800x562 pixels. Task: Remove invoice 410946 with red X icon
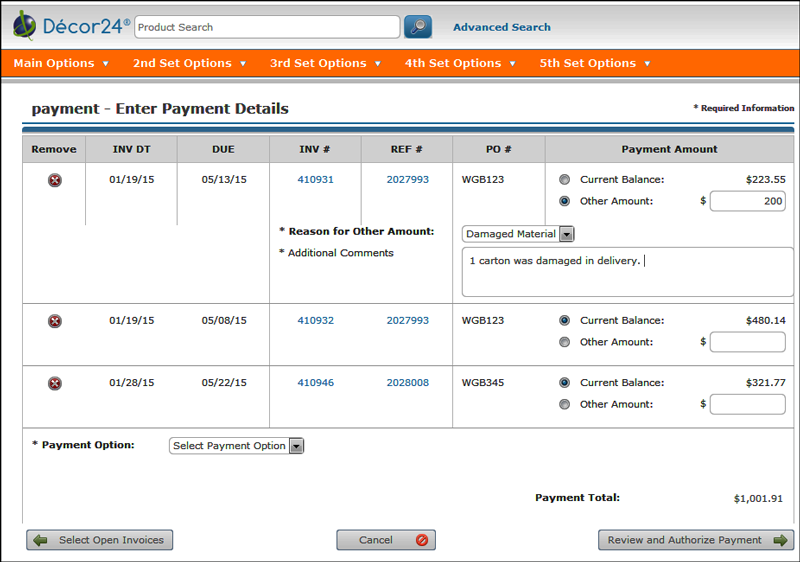[x=55, y=383]
